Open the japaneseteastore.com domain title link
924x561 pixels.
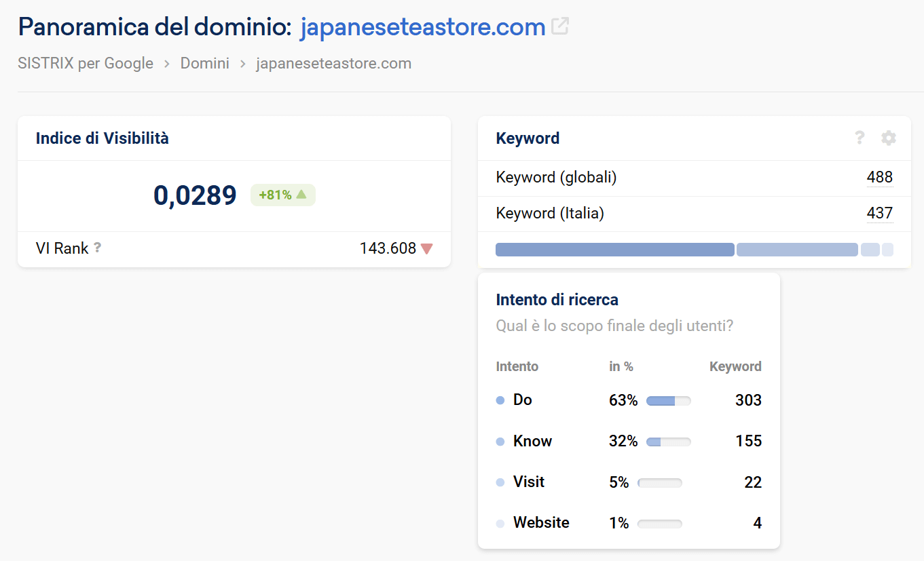click(422, 27)
